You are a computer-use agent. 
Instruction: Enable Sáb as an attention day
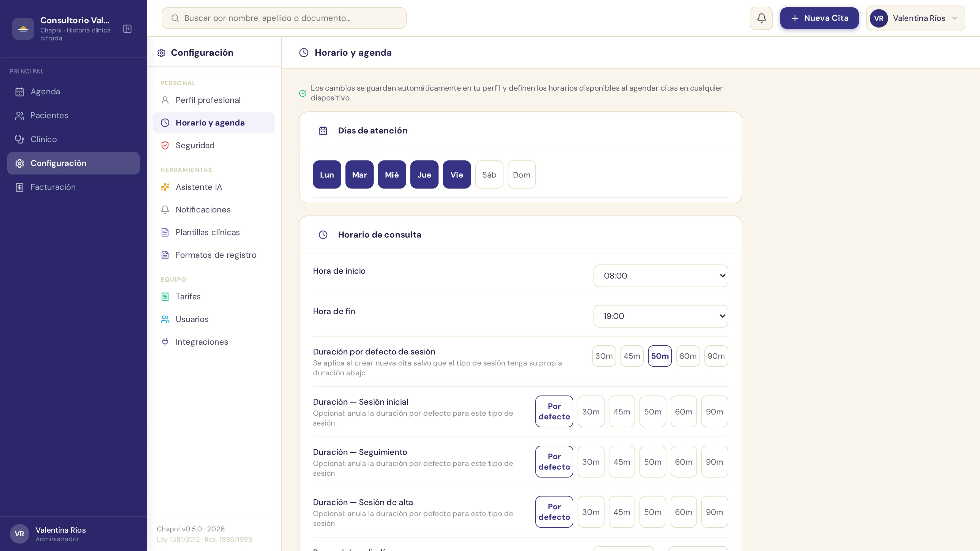[x=489, y=174]
